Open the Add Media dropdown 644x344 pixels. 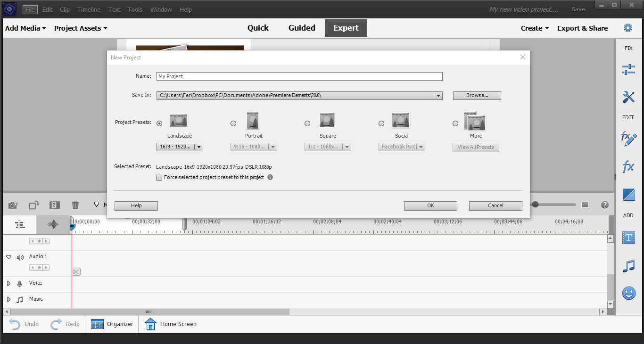[x=25, y=28]
